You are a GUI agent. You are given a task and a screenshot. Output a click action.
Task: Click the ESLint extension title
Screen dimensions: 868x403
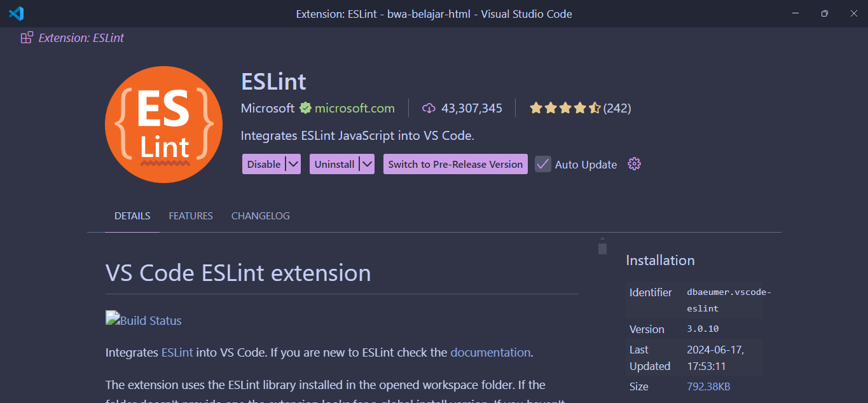[x=273, y=81]
